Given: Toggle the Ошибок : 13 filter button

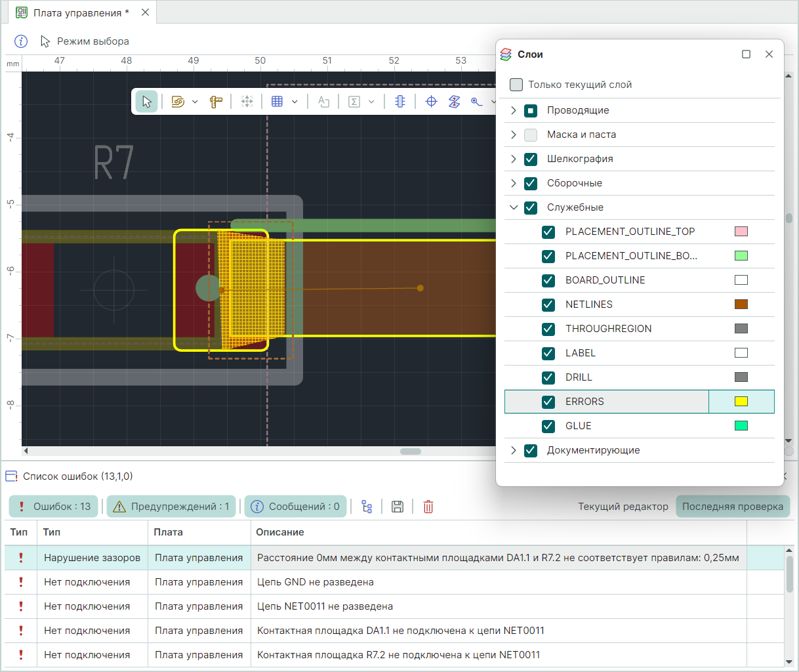Looking at the screenshot, I should 54,507.
